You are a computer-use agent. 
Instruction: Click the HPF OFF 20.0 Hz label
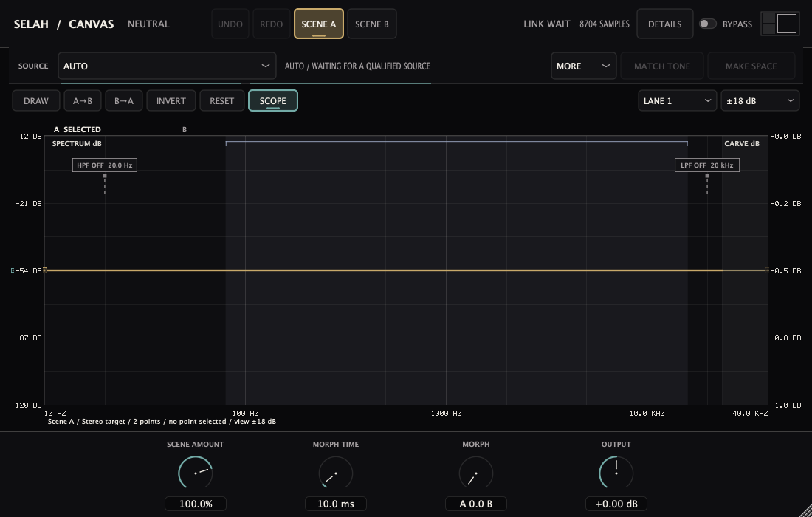(x=105, y=165)
